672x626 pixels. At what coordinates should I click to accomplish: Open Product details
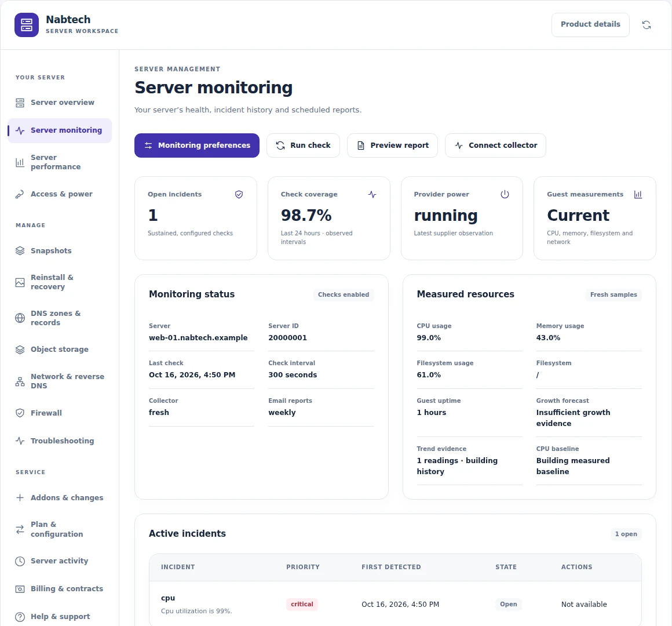pyautogui.click(x=590, y=24)
